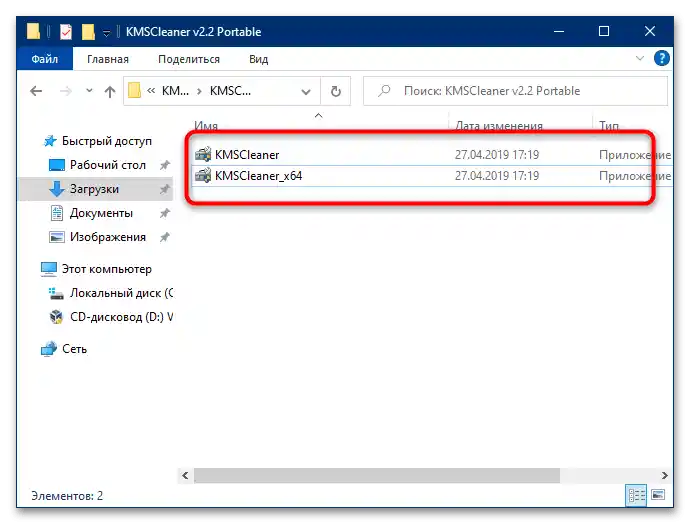Click the pin icon next to Рабочий стол
Viewport: 690px width, 524px height.
click(165, 165)
